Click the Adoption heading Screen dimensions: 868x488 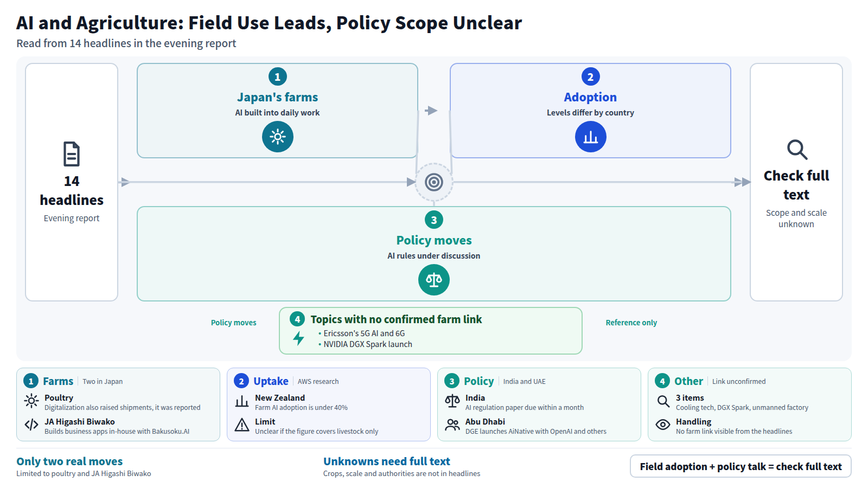pyautogui.click(x=590, y=97)
